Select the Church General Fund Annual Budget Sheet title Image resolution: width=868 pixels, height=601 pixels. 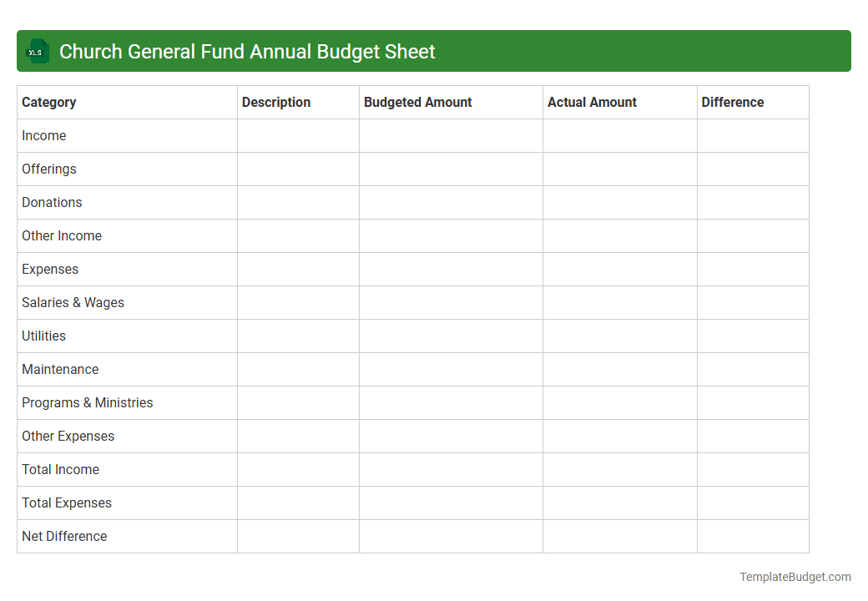point(247,52)
